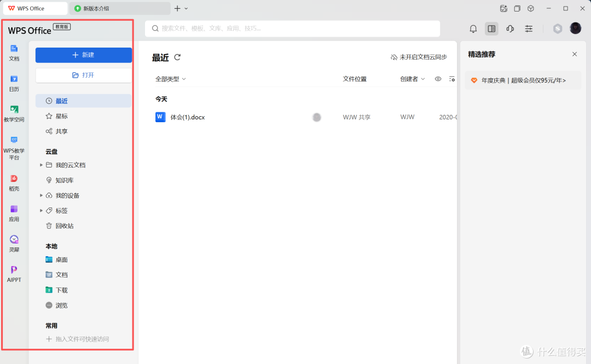Toggle the eye visibility icon in header
591x364 pixels.
(438, 79)
